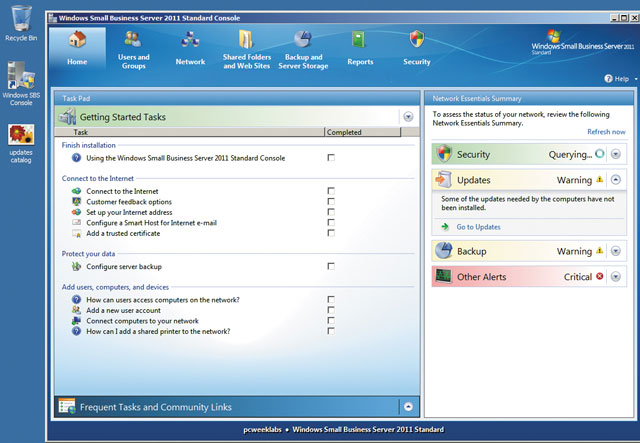Check completed box for Add a new user account
The image size is (640, 443).
coord(331,310)
